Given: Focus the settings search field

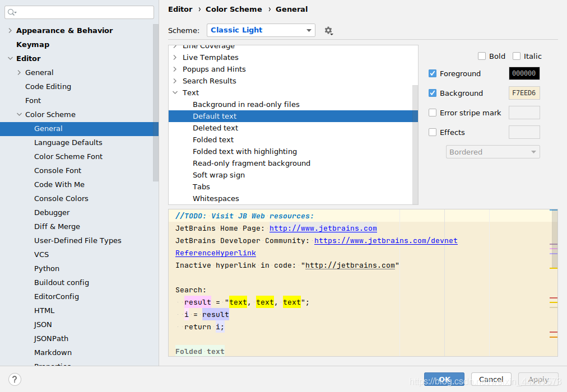Looking at the screenshot, I should 79,12.
